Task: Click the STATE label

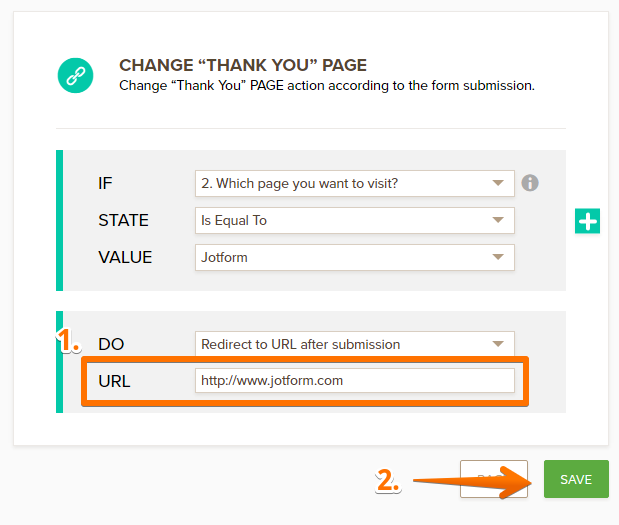Action: pyautogui.click(x=123, y=220)
